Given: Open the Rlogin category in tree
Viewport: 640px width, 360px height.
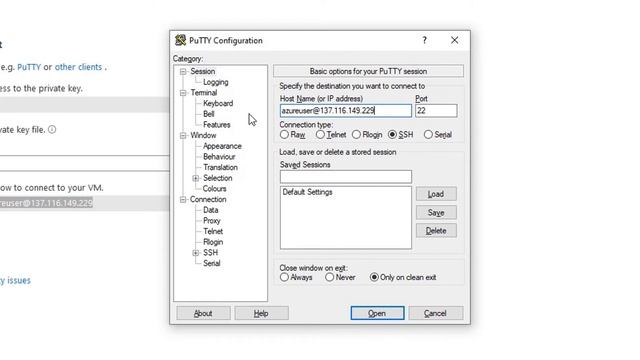Looking at the screenshot, I should tap(213, 242).
